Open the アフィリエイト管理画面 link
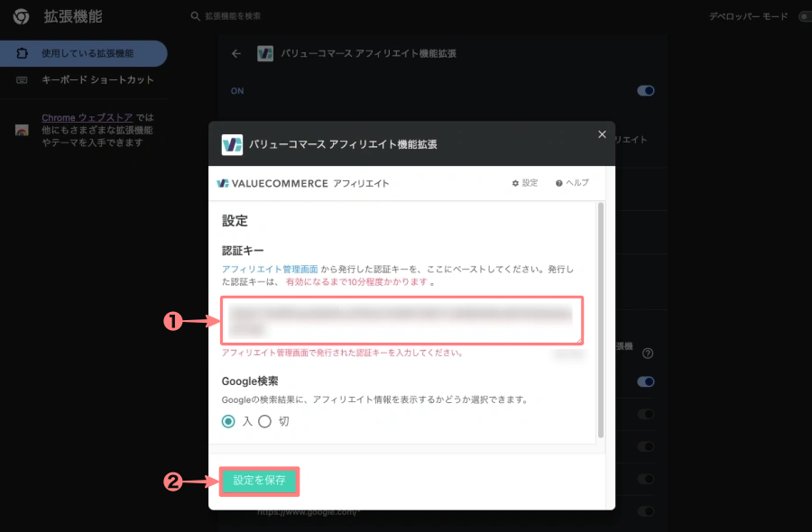The width and height of the screenshot is (812, 532). click(270, 269)
